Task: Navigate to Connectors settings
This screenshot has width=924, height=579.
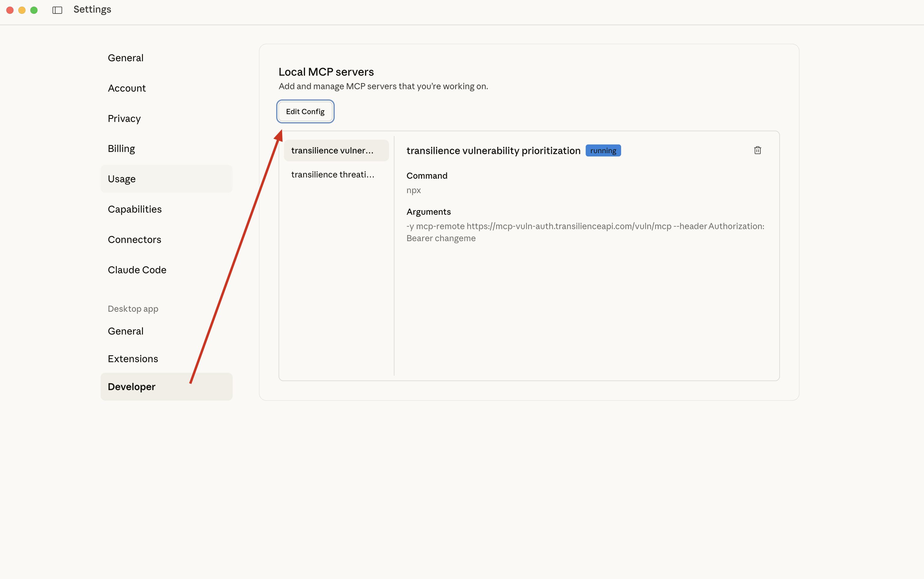Action: coord(134,239)
